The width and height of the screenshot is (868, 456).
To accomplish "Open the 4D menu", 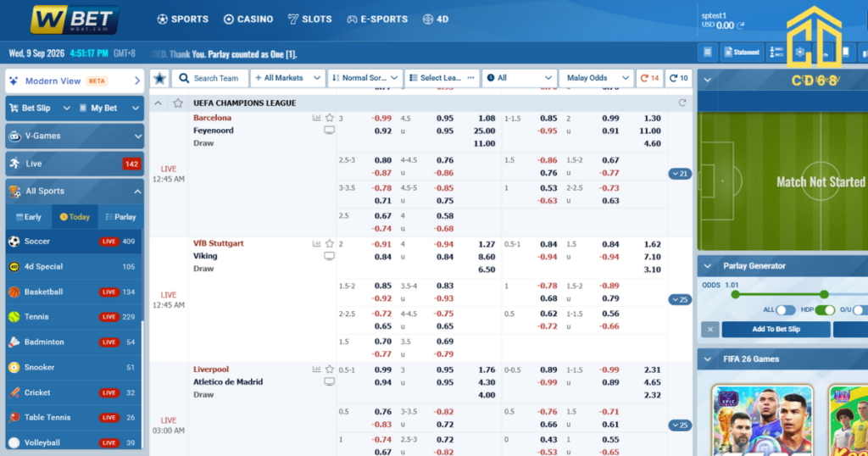I will point(436,19).
